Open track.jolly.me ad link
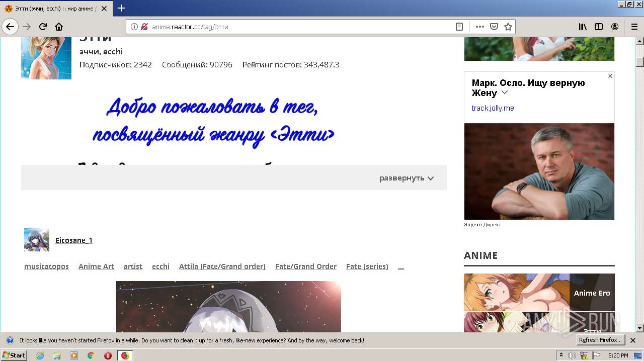Viewport: 644px width, 362px height. (493, 108)
